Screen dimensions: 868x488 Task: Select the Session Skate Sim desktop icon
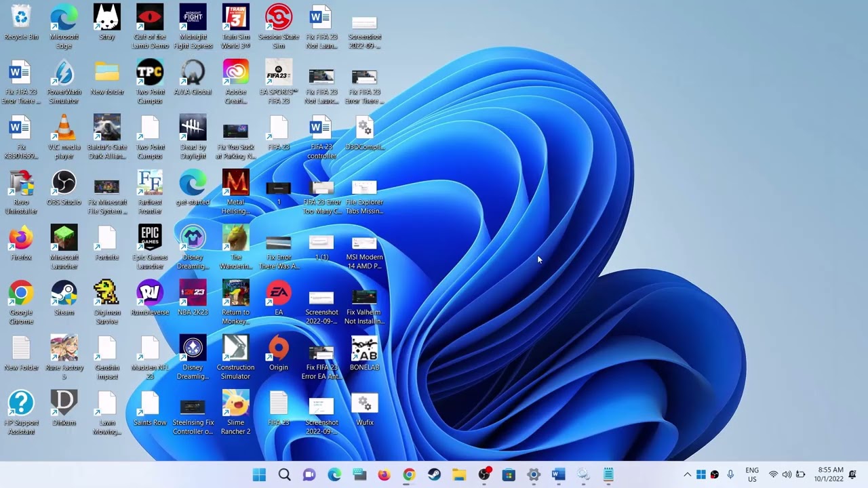point(279,27)
